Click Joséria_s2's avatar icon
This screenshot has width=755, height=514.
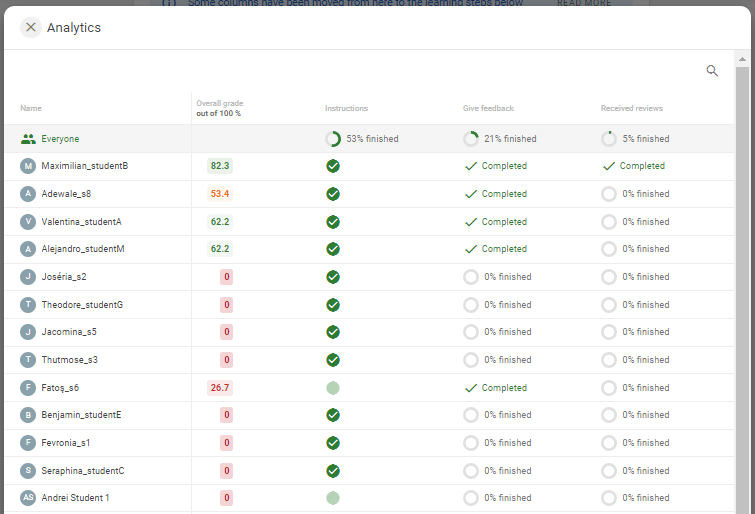click(28, 277)
